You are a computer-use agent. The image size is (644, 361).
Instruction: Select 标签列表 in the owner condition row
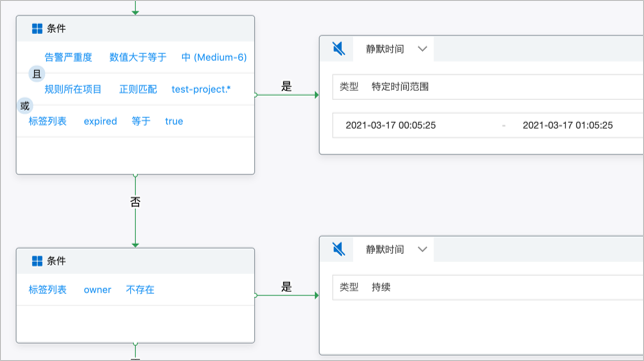[x=47, y=290]
